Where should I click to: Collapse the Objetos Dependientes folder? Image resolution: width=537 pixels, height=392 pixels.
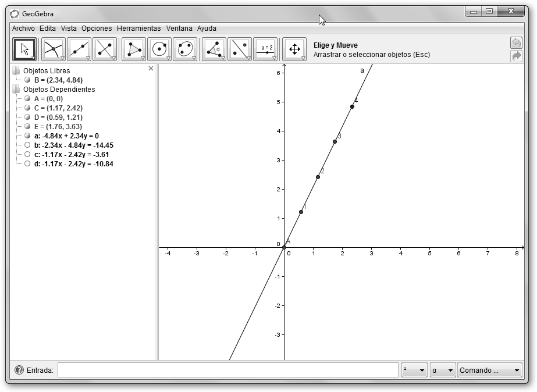16,90
